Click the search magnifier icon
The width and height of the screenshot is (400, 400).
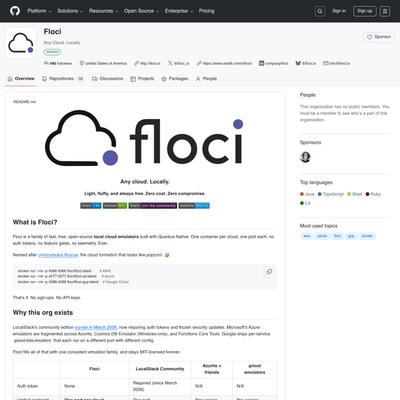pos(320,11)
